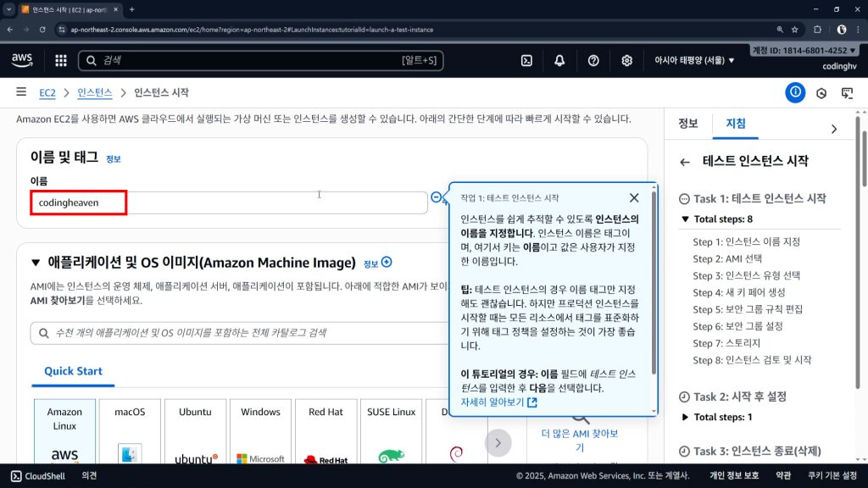The image size is (868, 488).
Task: Select the SUSE Linux AMI tile
Action: pos(391,431)
